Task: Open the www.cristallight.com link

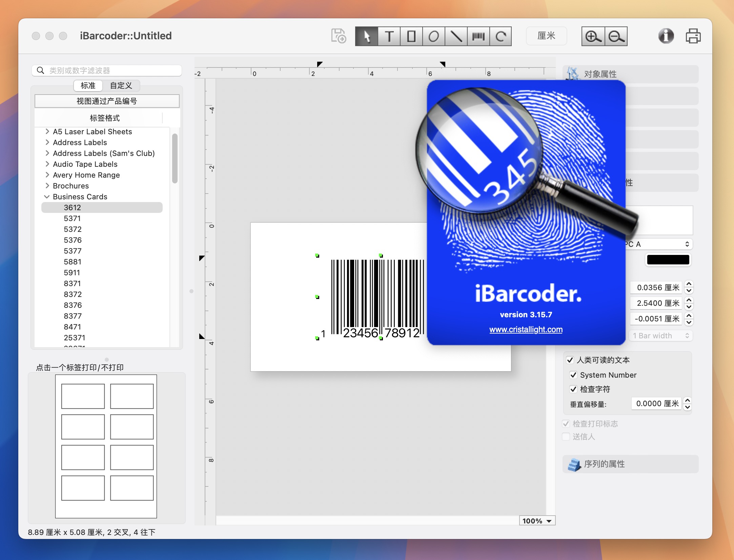Action: point(526,329)
